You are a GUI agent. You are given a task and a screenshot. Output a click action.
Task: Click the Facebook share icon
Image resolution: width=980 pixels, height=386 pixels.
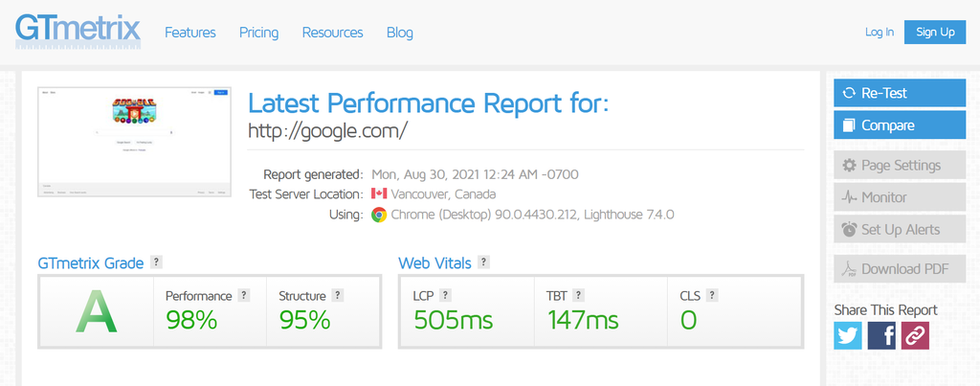881,335
